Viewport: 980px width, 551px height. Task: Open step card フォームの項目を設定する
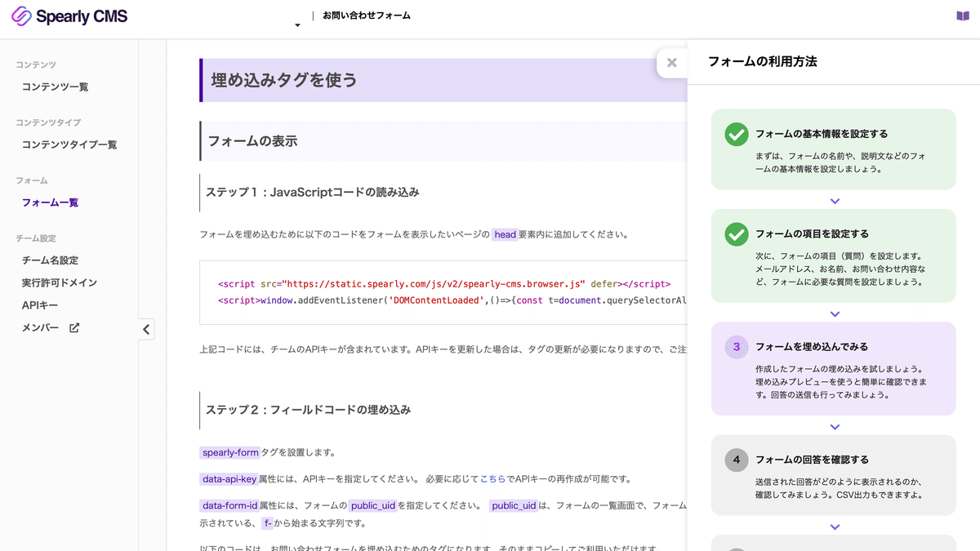[x=834, y=256]
